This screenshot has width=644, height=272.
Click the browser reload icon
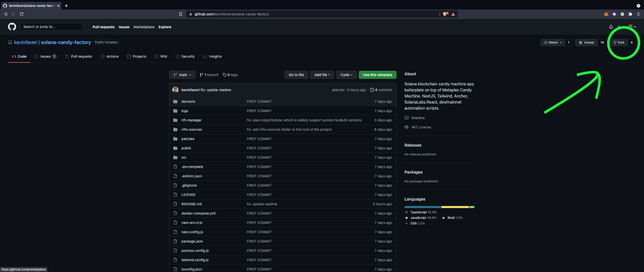point(22,14)
